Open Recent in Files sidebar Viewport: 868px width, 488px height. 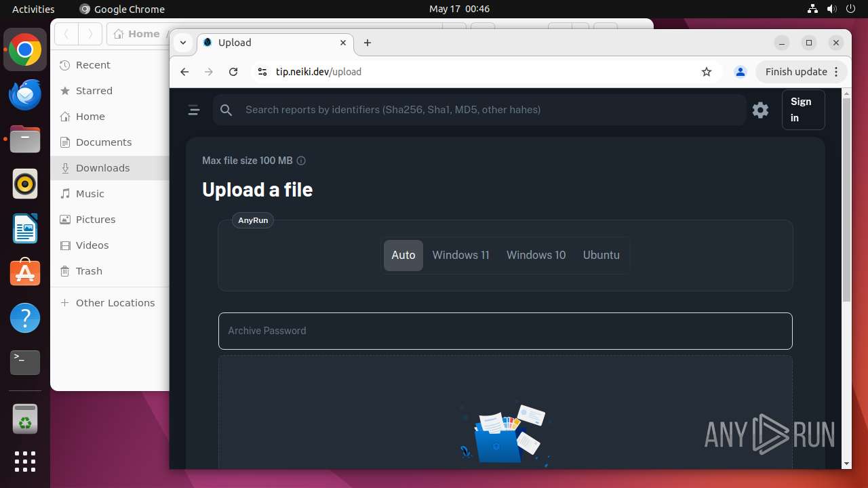click(x=110, y=65)
